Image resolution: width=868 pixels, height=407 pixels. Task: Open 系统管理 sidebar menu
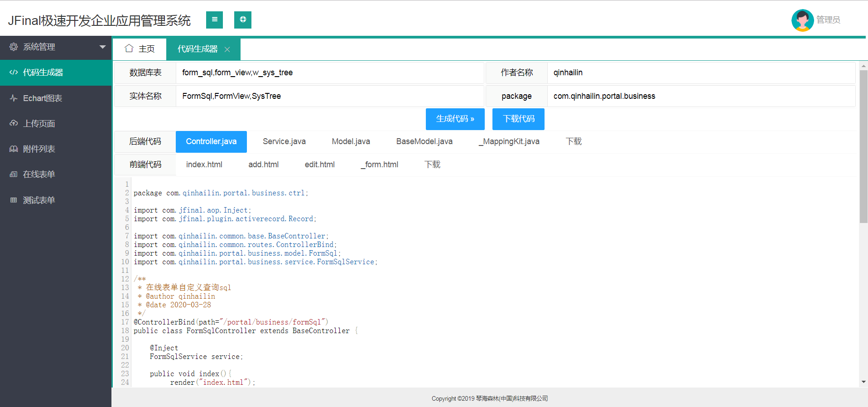pyautogui.click(x=56, y=47)
